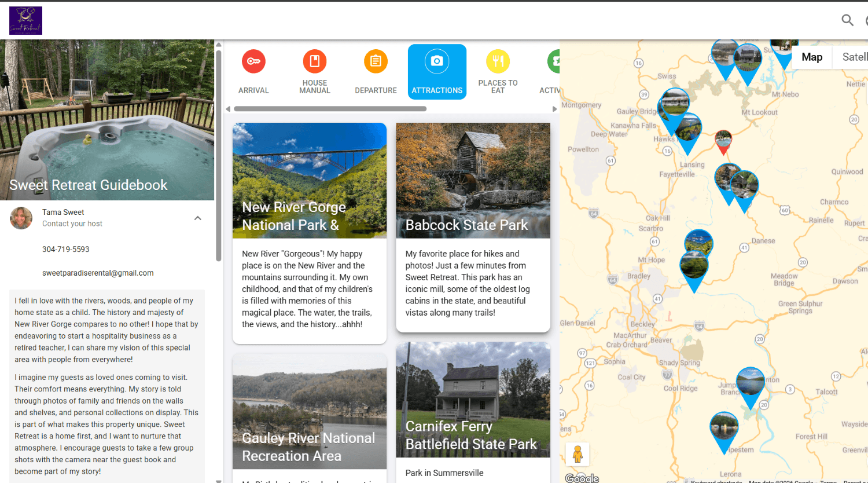Open the New River Gorge National Park card
This screenshot has width=868, height=483.
coord(310,233)
